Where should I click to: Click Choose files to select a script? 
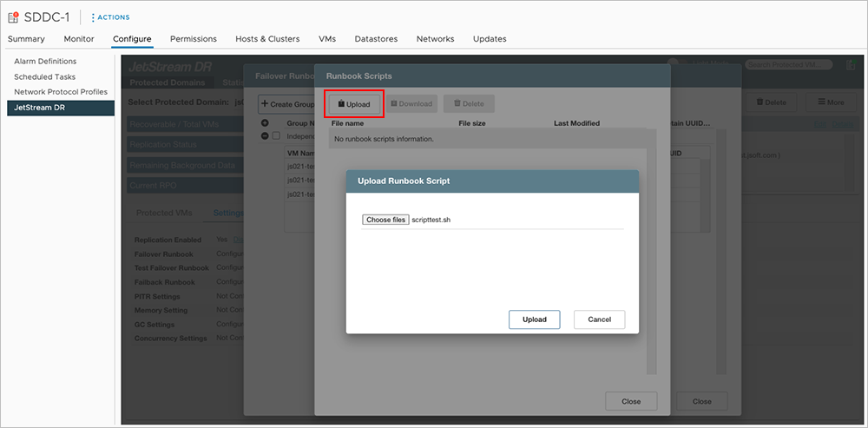(x=385, y=220)
